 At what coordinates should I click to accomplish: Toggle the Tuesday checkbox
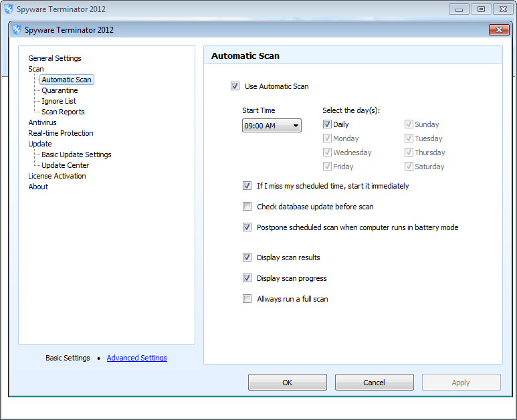[409, 138]
